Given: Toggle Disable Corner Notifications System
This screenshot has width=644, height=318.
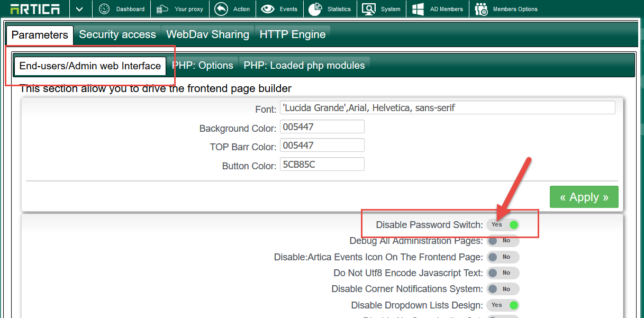Looking at the screenshot, I should (x=503, y=289).
